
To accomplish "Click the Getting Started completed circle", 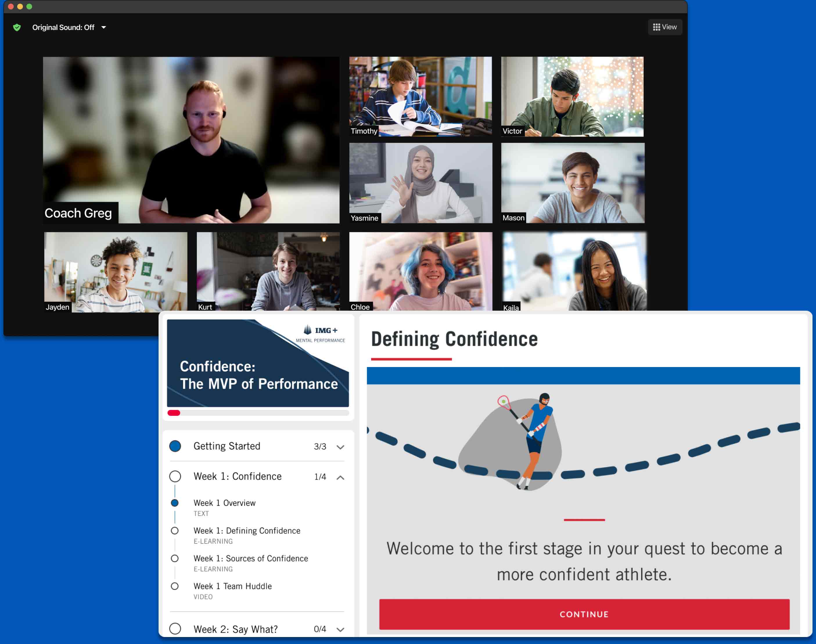I will [x=175, y=446].
